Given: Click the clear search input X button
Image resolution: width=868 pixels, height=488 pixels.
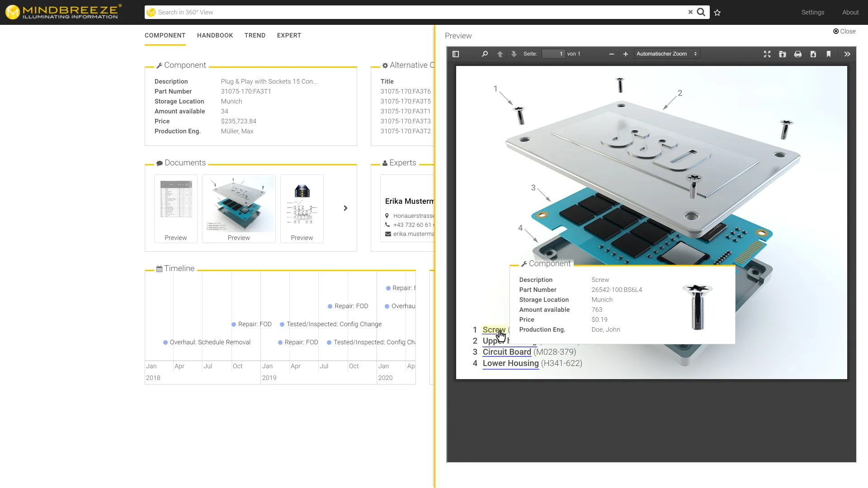Looking at the screenshot, I should coord(690,12).
